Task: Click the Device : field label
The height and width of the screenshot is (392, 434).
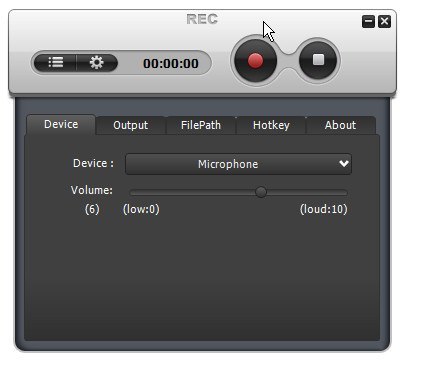Action: 93,163
